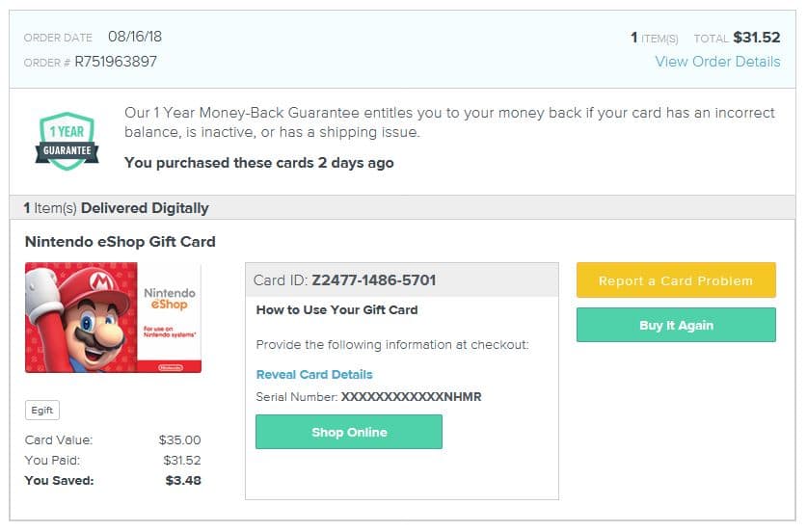The width and height of the screenshot is (807, 532).
Task: Click the You Paid $31.52 amount
Action: pyautogui.click(x=181, y=461)
